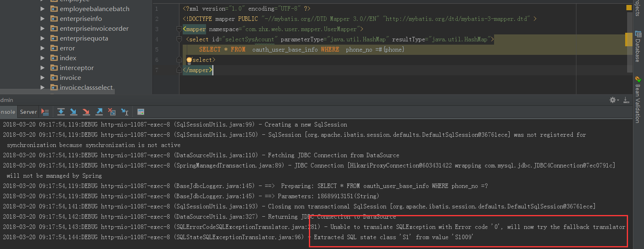Click the selectSysAcount id in the editor
Image resolution: width=644 pixels, height=249 pixels.
[x=249, y=39]
